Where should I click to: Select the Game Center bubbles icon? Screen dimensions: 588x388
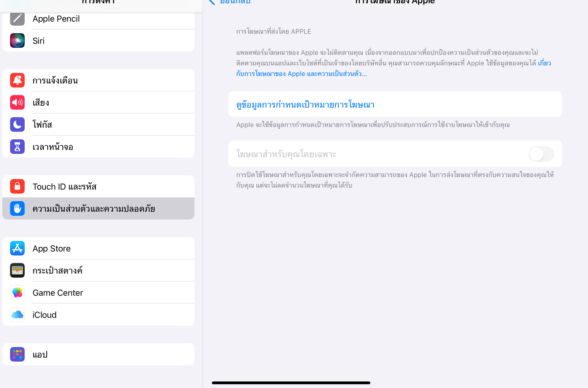[x=17, y=292]
